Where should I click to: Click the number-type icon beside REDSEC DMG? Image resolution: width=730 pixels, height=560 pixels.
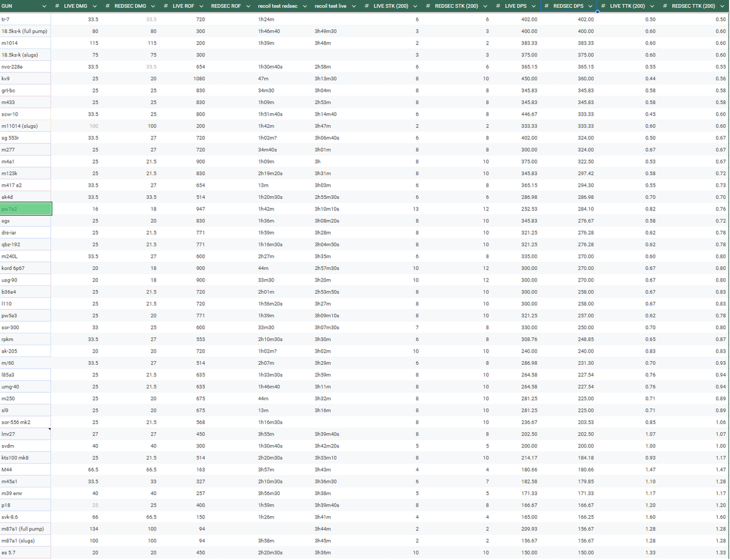107,7
